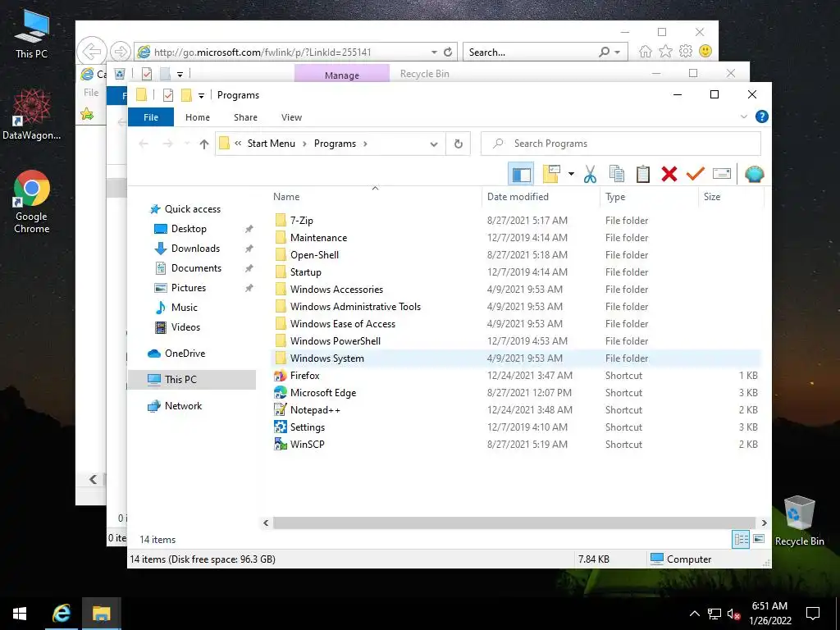Open Google Chrome desktop shortcut
840x630 pixels.
32,202
